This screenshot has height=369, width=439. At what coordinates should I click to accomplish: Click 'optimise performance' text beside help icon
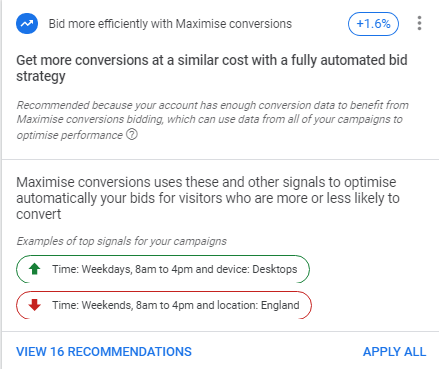point(70,135)
